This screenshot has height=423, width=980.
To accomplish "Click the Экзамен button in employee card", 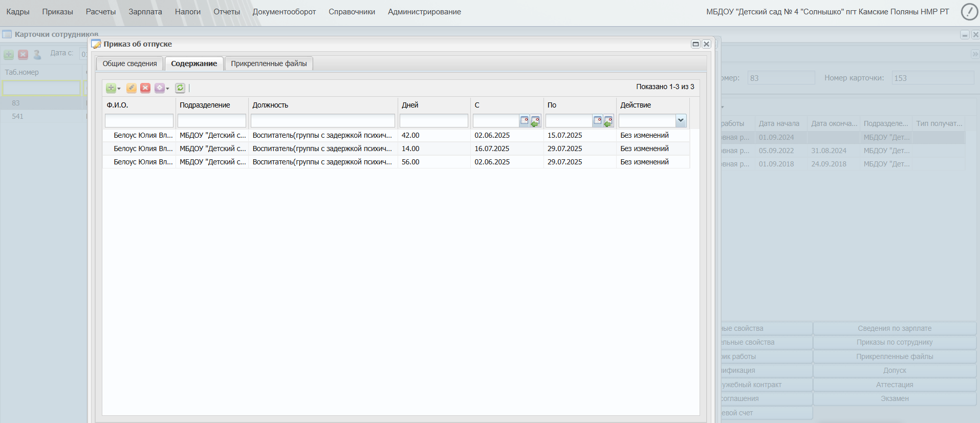I will click(895, 398).
